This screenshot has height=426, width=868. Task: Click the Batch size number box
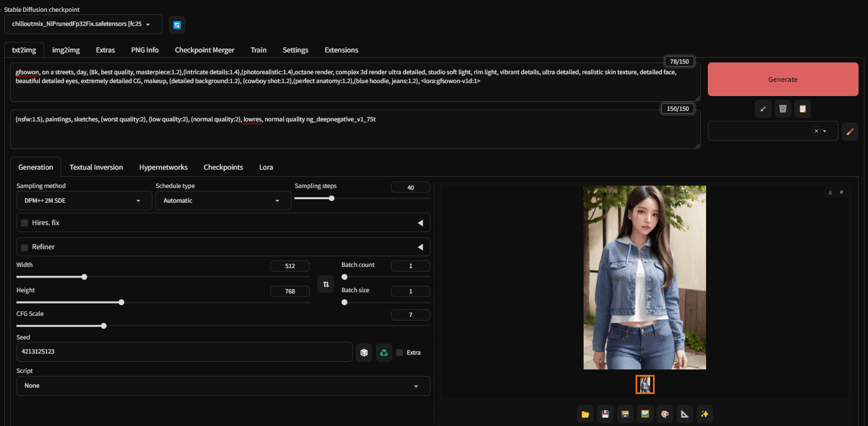(410, 291)
